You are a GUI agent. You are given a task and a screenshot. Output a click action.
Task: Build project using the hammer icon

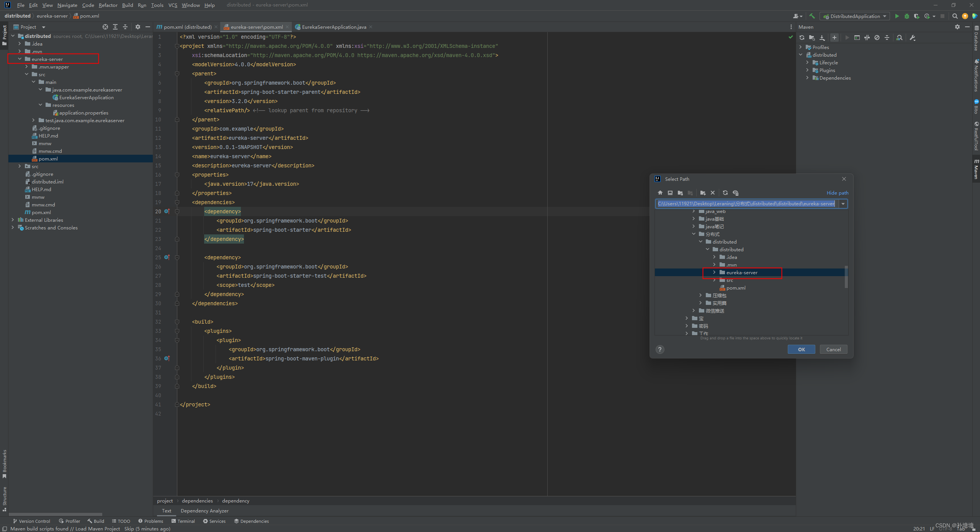pos(812,16)
